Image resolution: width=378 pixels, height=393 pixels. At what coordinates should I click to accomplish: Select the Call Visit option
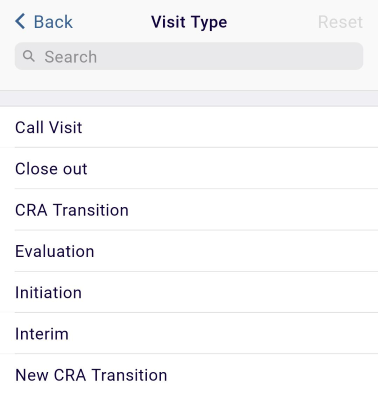[x=189, y=127]
